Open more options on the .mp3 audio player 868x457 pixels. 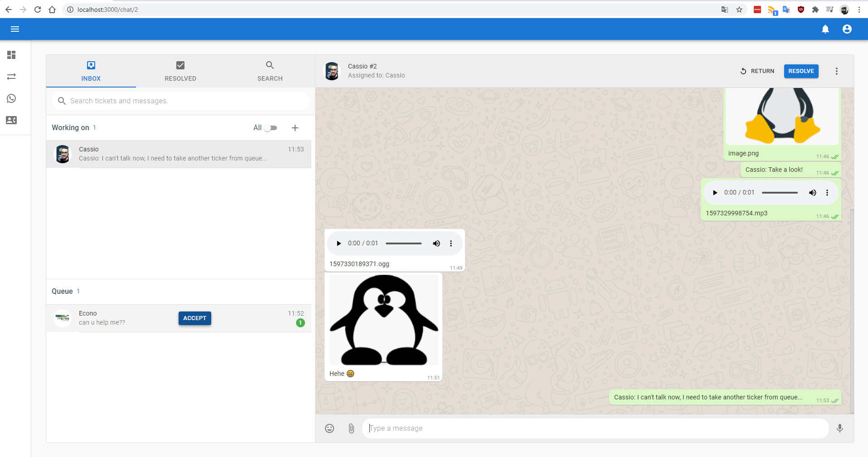coord(827,193)
